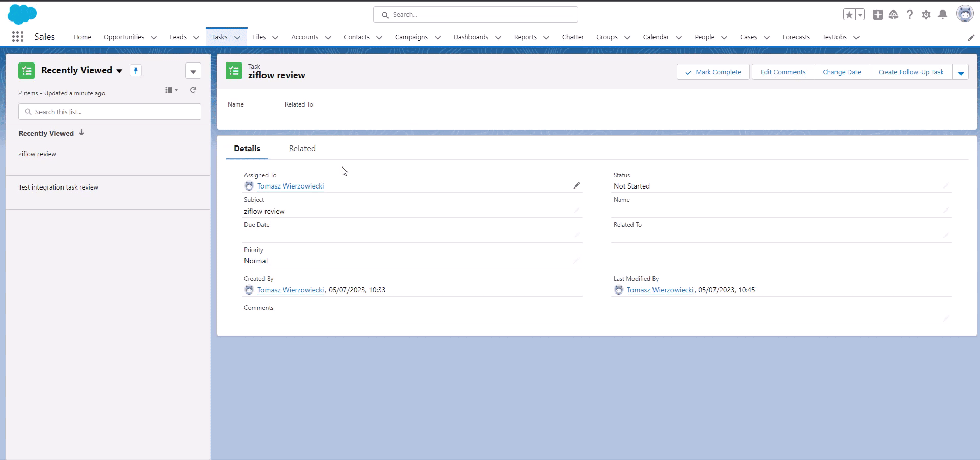Open the user avatar profile menu
The width and height of the screenshot is (980, 460).
[x=965, y=14]
